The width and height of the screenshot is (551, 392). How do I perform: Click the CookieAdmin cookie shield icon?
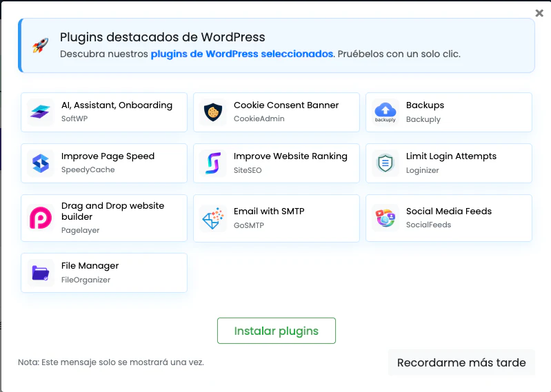coord(213,112)
